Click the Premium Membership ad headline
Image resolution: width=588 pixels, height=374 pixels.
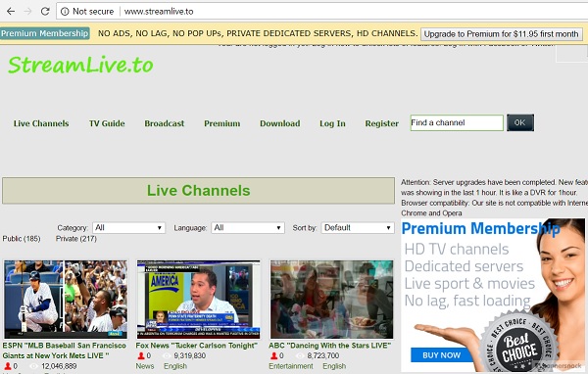[481, 228]
